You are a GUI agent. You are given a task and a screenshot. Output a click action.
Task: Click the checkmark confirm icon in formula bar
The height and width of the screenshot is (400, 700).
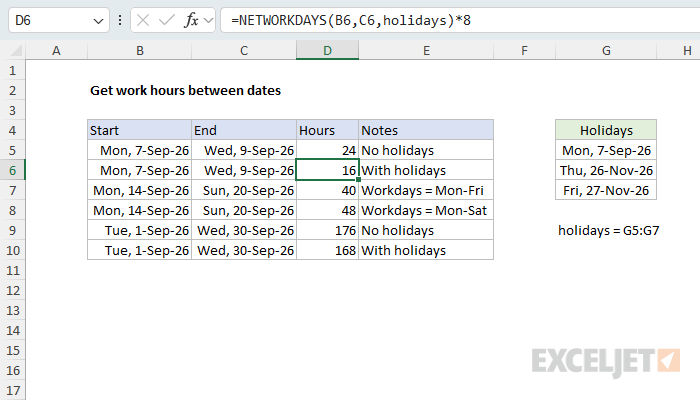pos(167,20)
